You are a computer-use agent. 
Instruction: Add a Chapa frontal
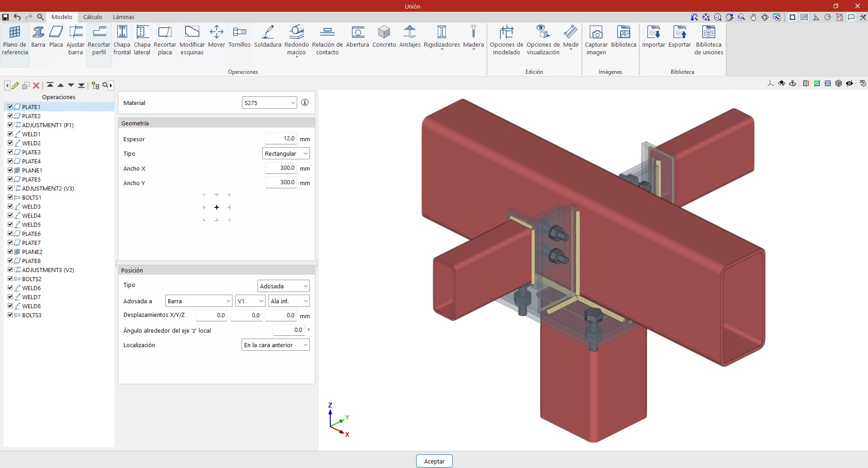(x=122, y=41)
